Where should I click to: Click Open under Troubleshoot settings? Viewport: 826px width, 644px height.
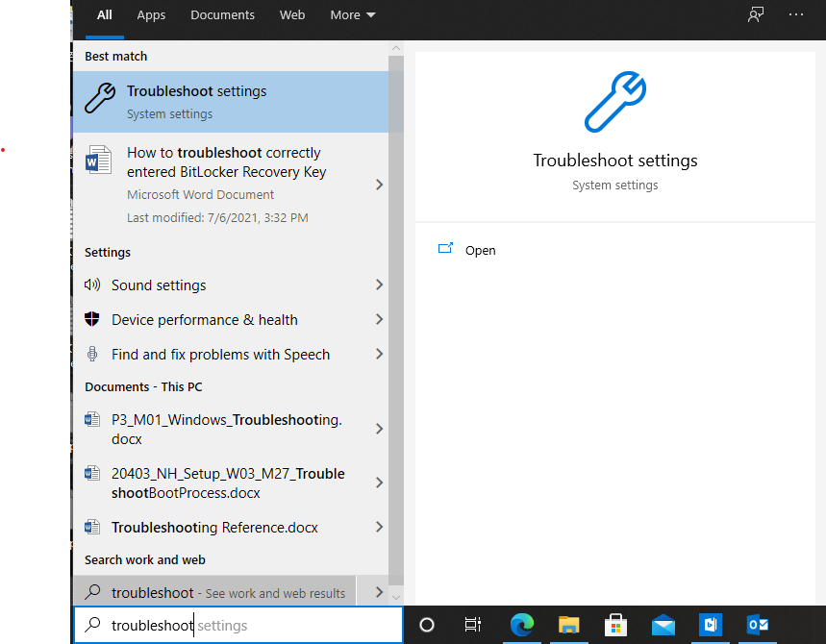coord(480,250)
